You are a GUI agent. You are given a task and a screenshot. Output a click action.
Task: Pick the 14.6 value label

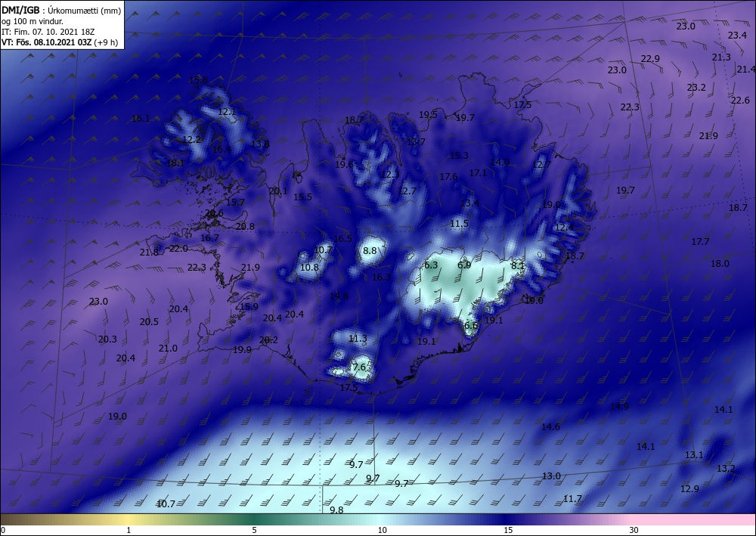click(x=550, y=426)
